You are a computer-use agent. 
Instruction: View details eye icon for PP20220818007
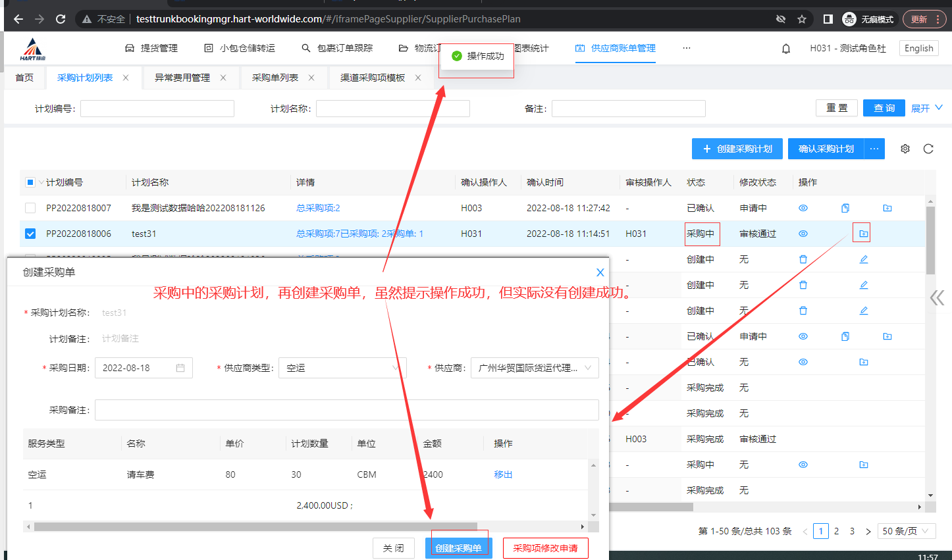(x=803, y=208)
